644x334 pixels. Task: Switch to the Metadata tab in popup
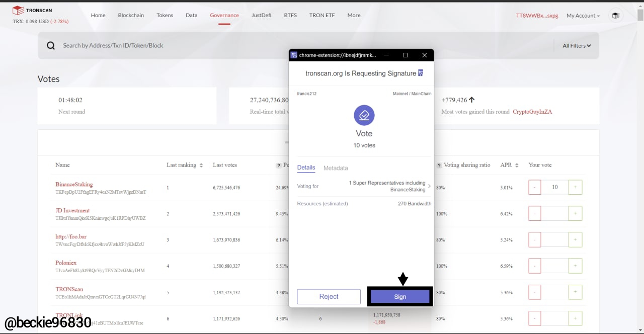pos(336,168)
